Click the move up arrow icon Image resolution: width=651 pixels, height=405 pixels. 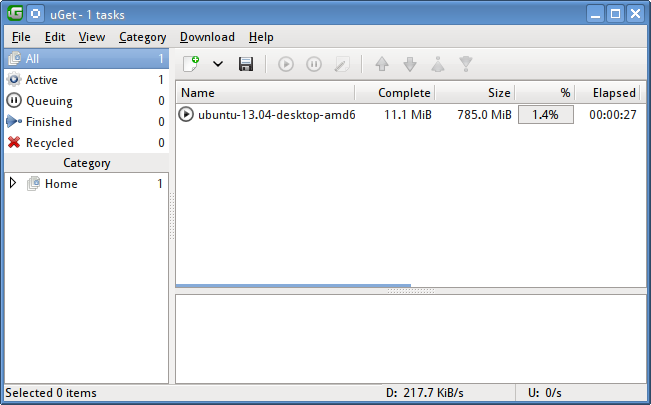tap(382, 64)
